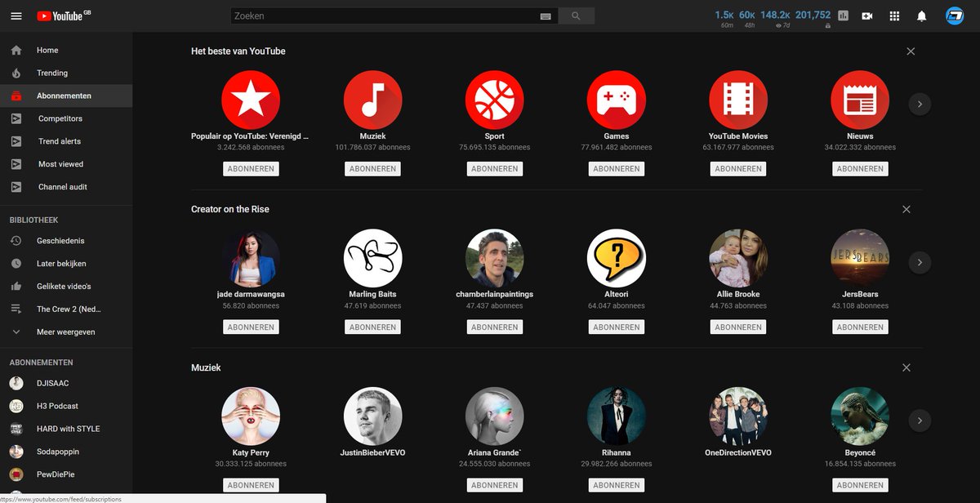This screenshot has height=503, width=980.
Task: Open the account avatar menu
Action: pyautogui.click(x=955, y=16)
